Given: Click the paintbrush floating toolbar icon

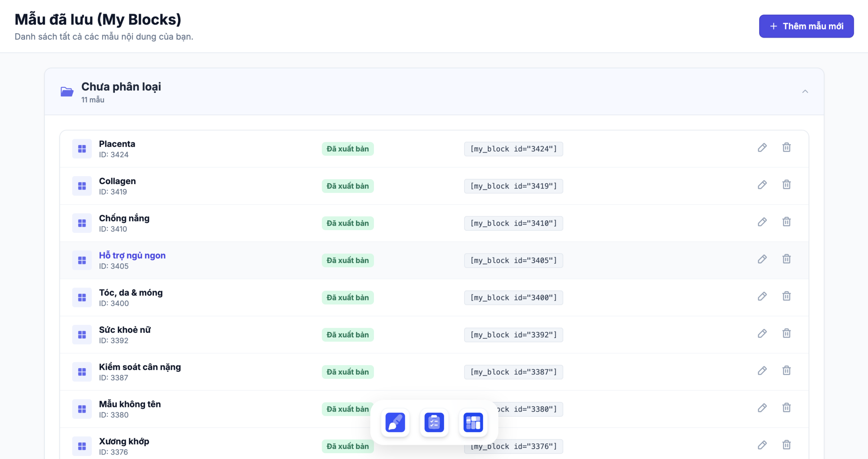Looking at the screenshot, I should [x=395, y=422].
